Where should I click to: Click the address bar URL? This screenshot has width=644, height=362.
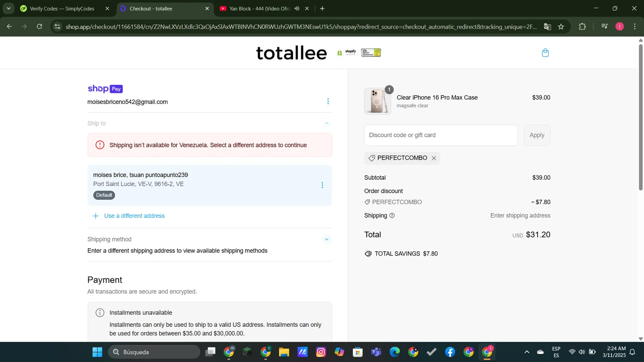301,27
